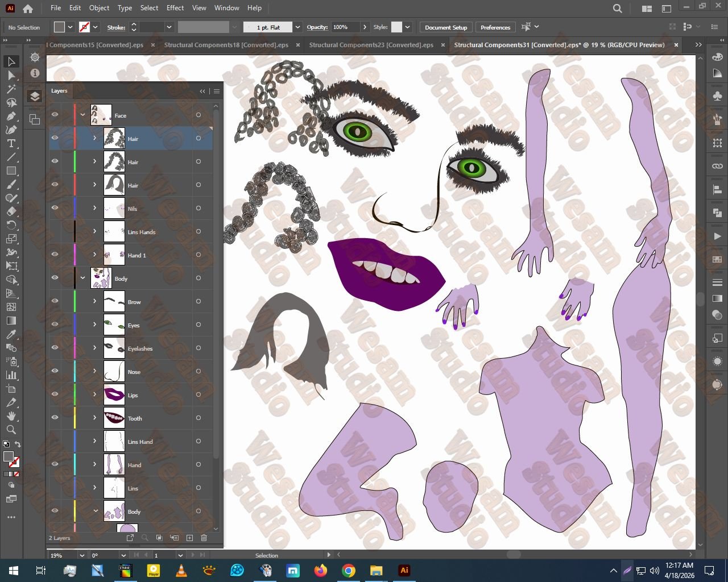The width and height of the screenshot is (728, 582).
Task: Select the Rotate tool
Action: click(11, 225)
